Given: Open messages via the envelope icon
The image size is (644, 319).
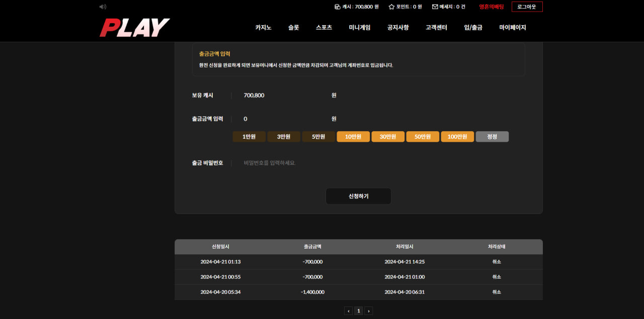Looking at the screenshot, I should (435, 7).
